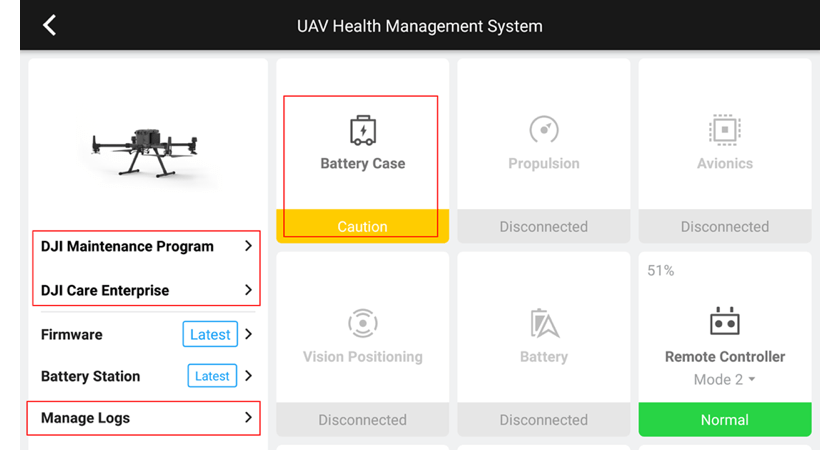
Task: Open the Battery Case icon
Action: tap(363, 130)
